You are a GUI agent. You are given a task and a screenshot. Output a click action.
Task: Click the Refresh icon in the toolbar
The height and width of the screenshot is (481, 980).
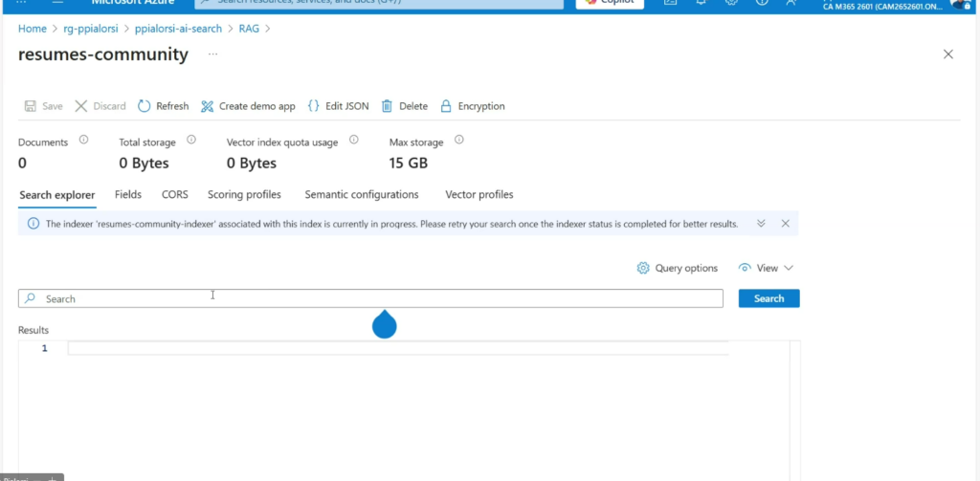click(x=145, y=106)
